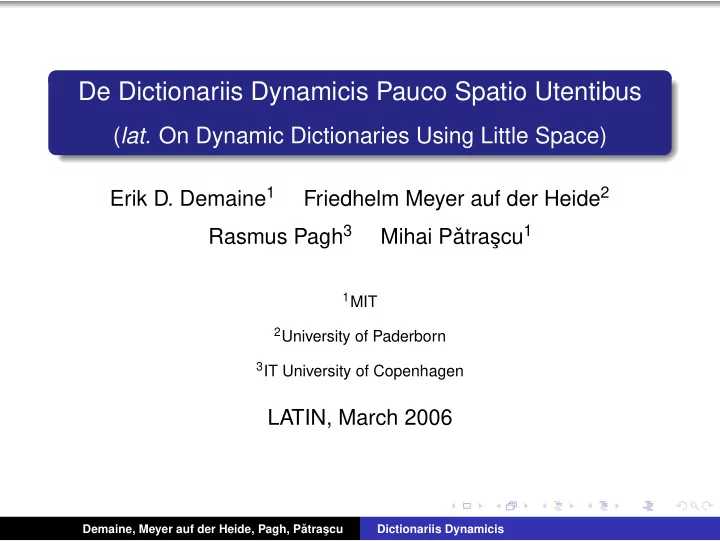This screenshot has width=720, height=541.
Task: Click author name Erik D. Demaine
Action: pos(192,198)
